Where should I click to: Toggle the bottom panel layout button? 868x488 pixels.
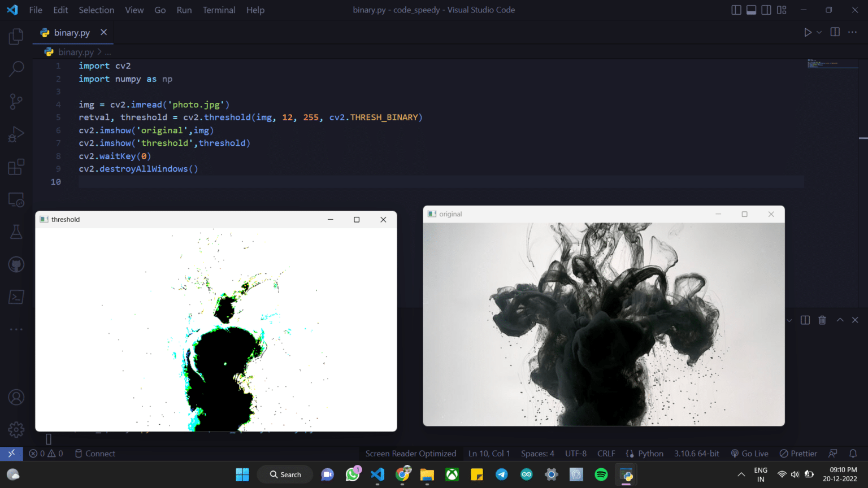tap(751, 10)
